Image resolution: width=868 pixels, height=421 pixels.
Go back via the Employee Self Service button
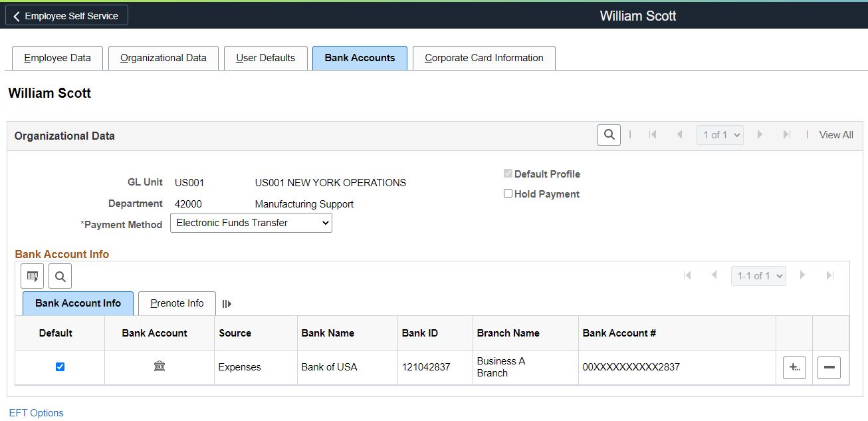tap(66, 15)
